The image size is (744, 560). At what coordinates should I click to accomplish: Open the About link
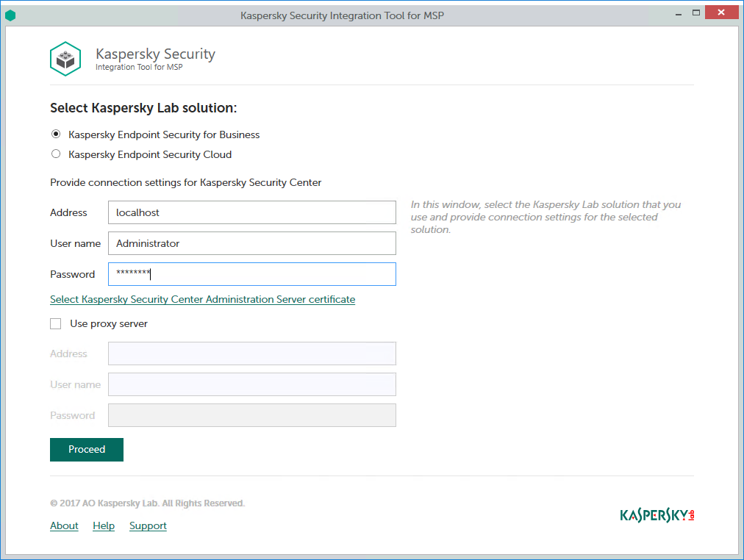64,525
